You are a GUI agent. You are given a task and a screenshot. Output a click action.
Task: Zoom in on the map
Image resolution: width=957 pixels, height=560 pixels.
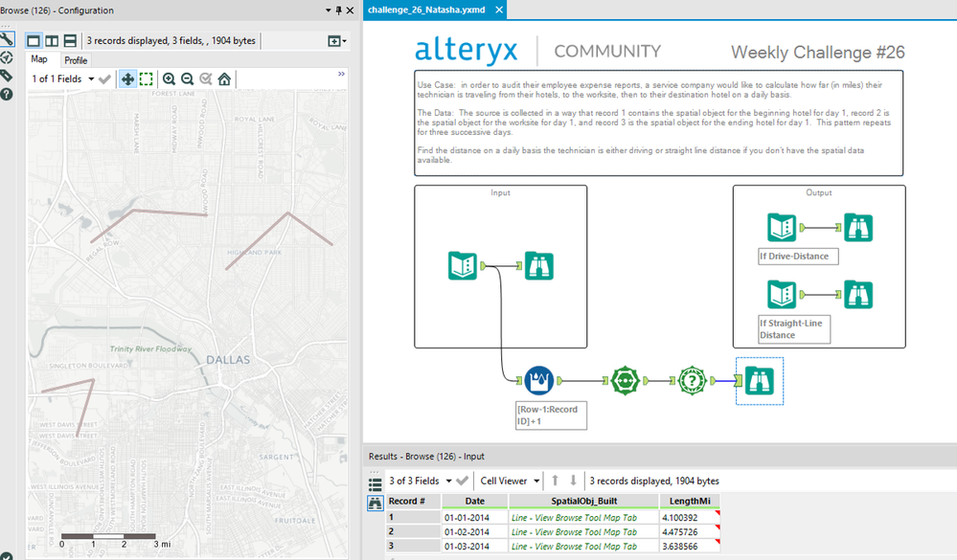point(169,78)
